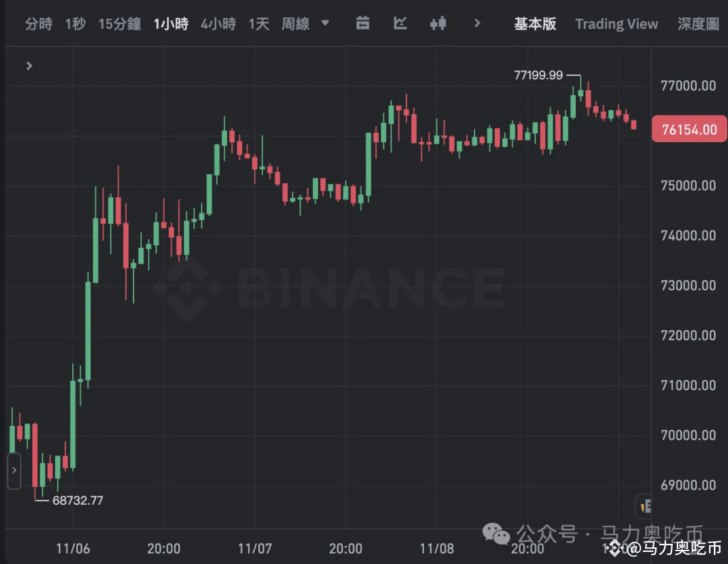Switch to the 基本版 chart tab

535,24
